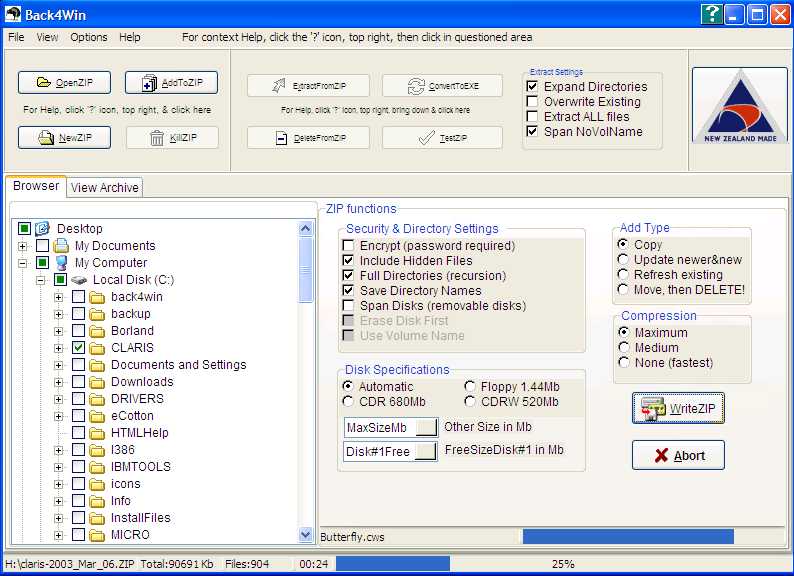The image size is (794, 576).
Task: Expand the My Documents tree node
Action: [x=22, y=246]
